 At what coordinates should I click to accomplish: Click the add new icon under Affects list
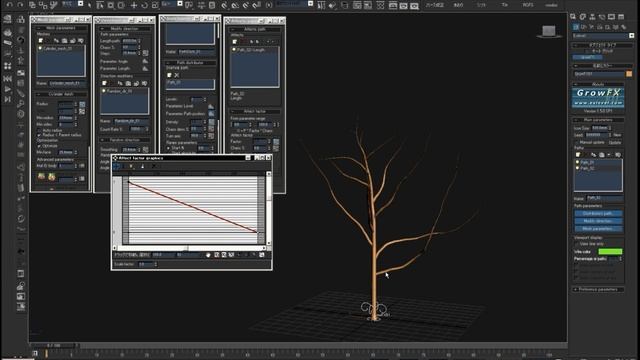(234, 42)
